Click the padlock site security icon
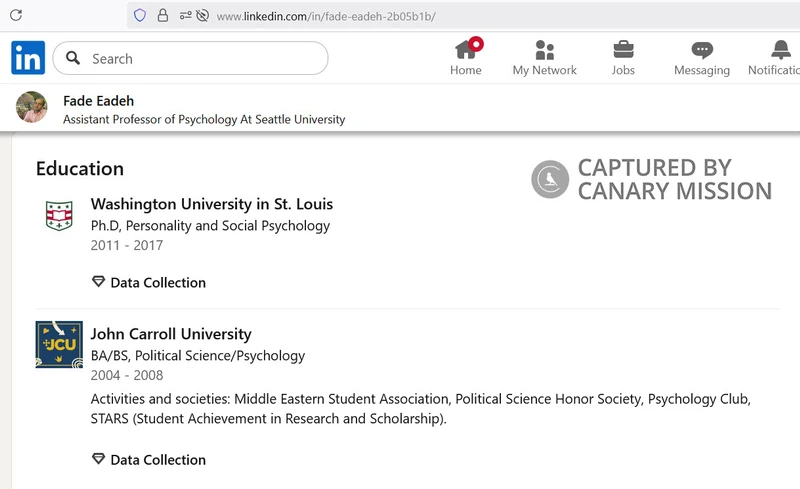 pos(163,15)
